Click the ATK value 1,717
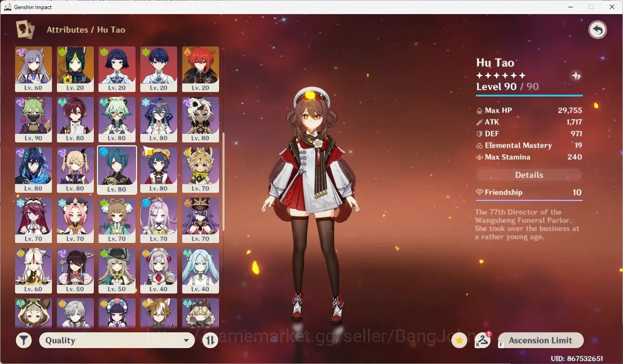This screenshot has height=364, width=623. (x=574, y=122)
